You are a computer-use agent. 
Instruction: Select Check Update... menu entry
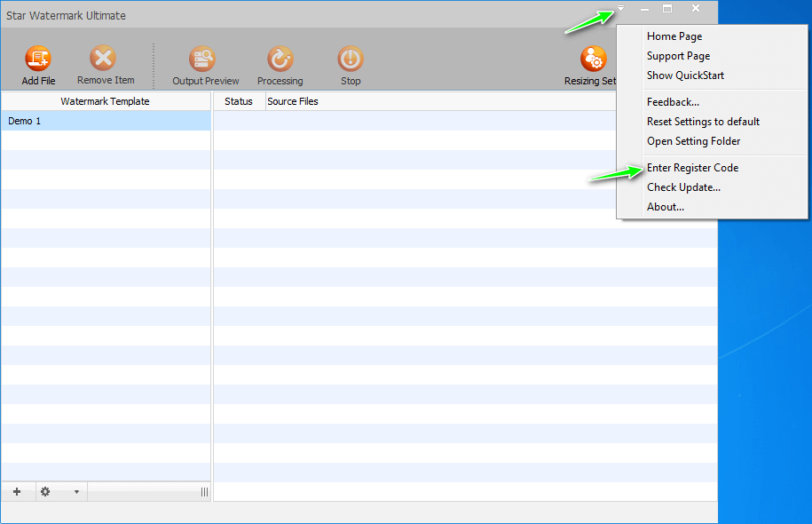[x=683, y=187]
